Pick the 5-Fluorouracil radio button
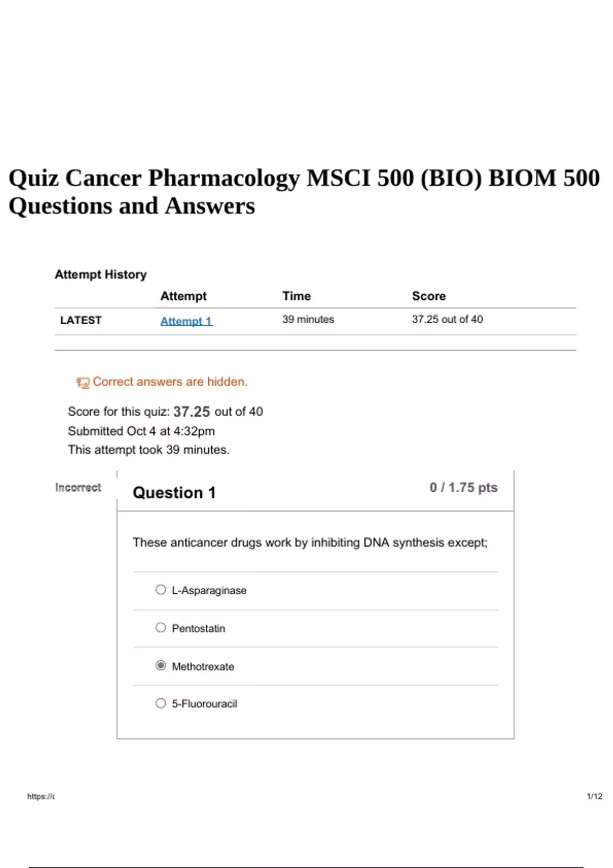Screen dimensions: 613x868 tap(161, 703)
